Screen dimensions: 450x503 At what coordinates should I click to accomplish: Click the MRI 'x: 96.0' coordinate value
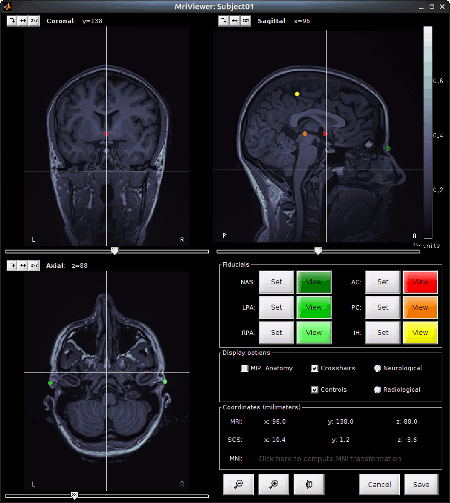tap(275, 422)
